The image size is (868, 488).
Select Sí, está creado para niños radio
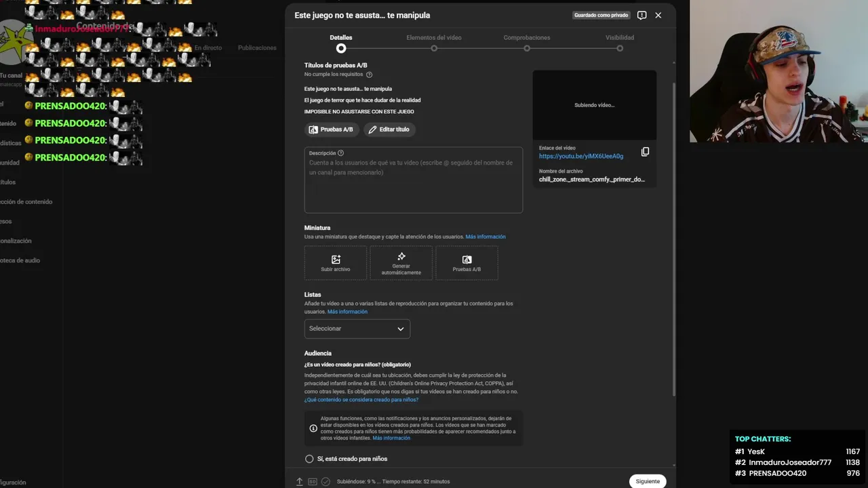(x=309, y=459)
